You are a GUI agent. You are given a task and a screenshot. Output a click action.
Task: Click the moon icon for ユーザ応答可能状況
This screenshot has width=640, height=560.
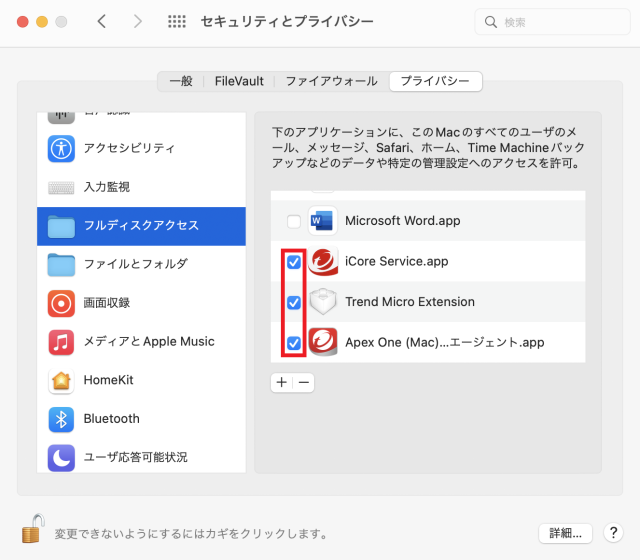[x=61, y=458]
